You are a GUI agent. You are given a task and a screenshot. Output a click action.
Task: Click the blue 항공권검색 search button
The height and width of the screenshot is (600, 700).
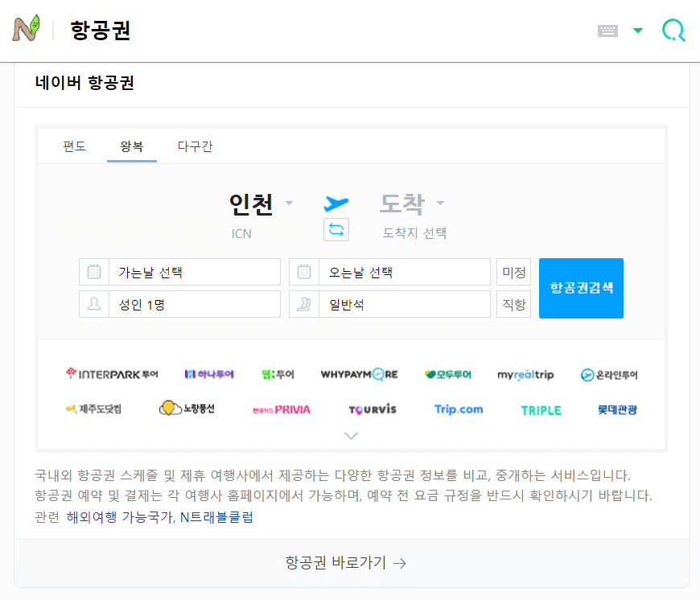(581, 288)
